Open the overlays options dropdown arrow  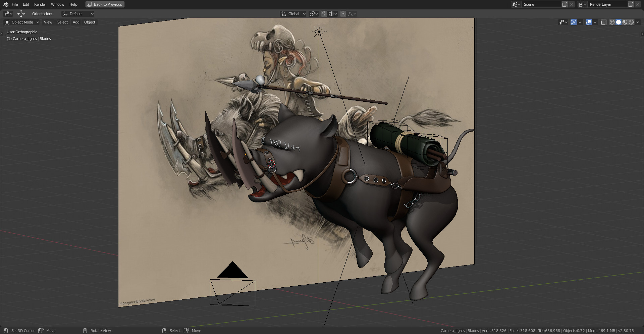coord(595,22)
